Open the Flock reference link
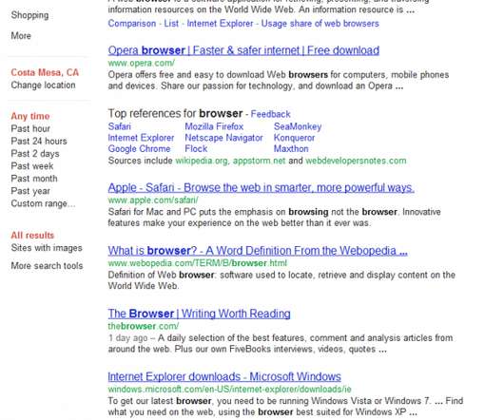Viewport: 504px width, 420px height. point(196,149)
